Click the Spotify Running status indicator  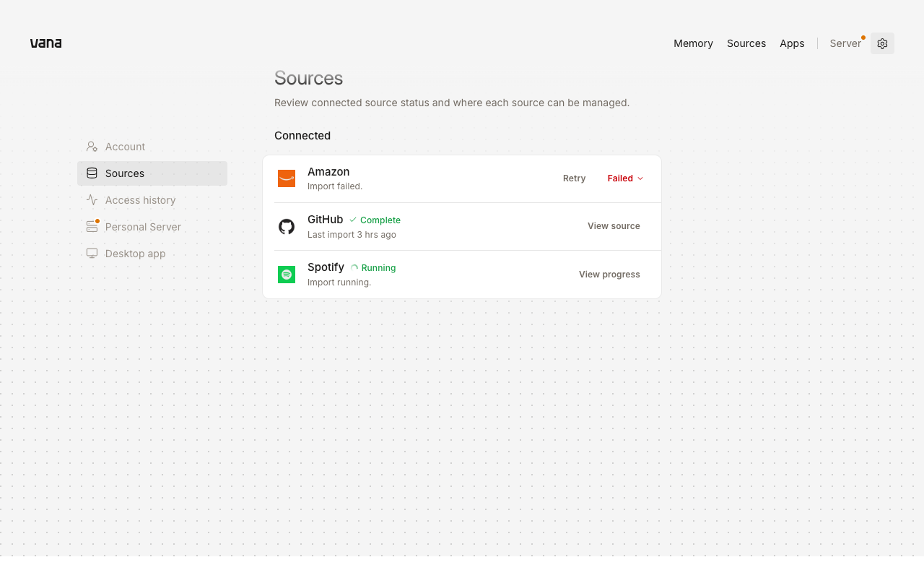click(x=373, y=268)
